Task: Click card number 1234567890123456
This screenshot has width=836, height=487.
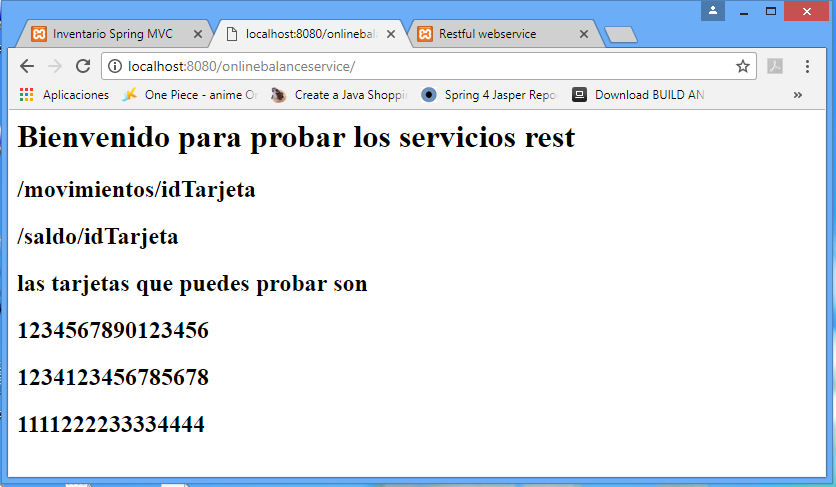Action: click(113, 331)
